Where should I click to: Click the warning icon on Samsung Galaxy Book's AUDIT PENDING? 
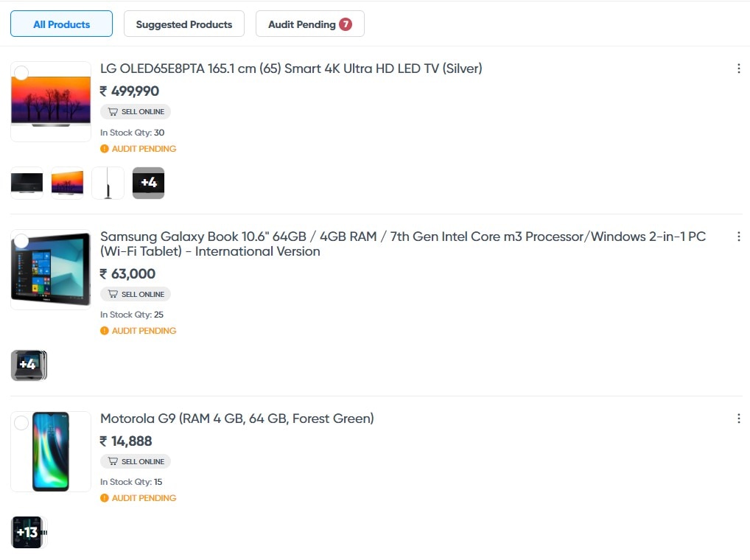click(103, 330)
